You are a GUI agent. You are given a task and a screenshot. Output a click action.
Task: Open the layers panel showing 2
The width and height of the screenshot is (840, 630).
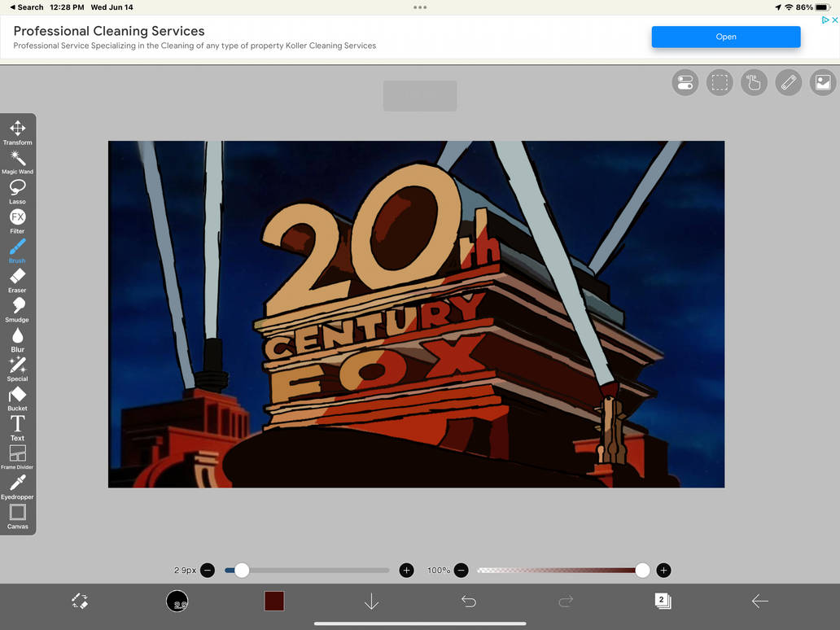tap(663, 601)
